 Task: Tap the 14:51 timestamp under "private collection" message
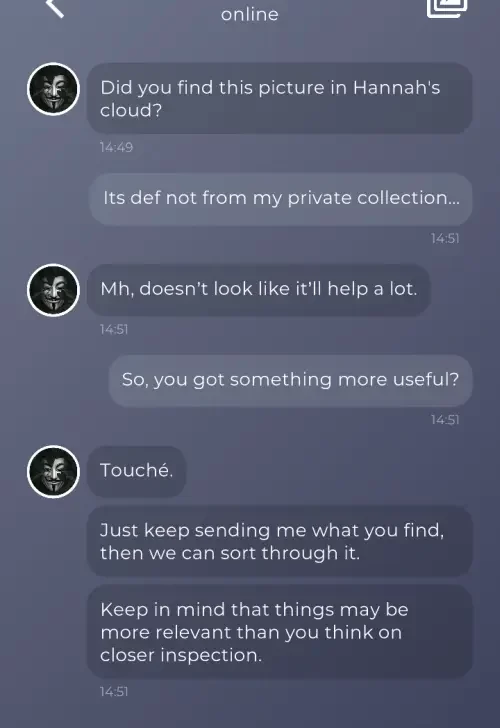445,238
